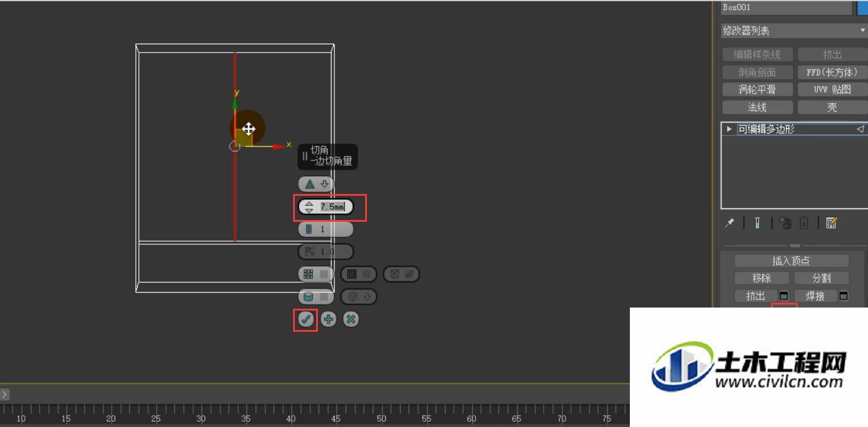Click the remove modifier trash icon

(804, 223)
